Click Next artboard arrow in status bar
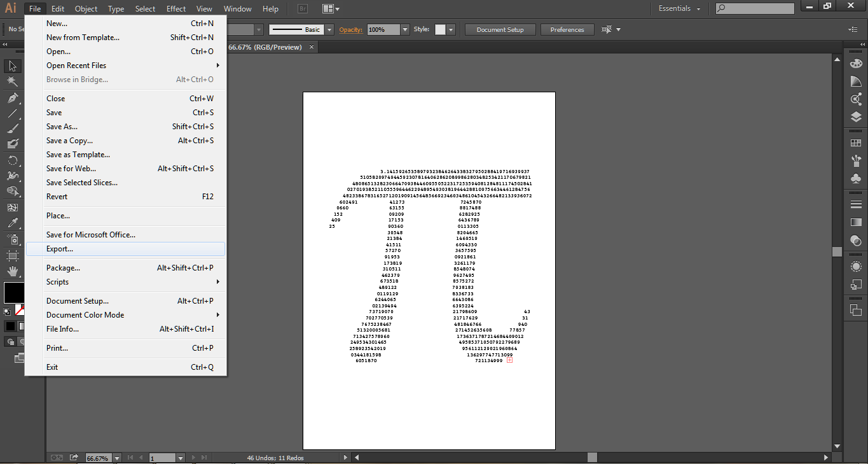Image resolution: width=868 pixels, height=464 pixels. click(195, 458)
